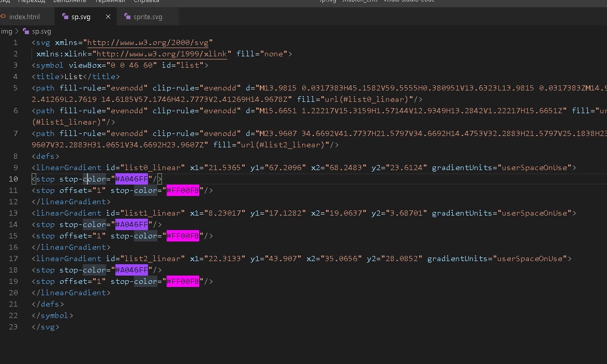Image resolution: width=607 pixels, height=364 pixels.
Task: Open the Терминал menu
Action: (110, 1)
